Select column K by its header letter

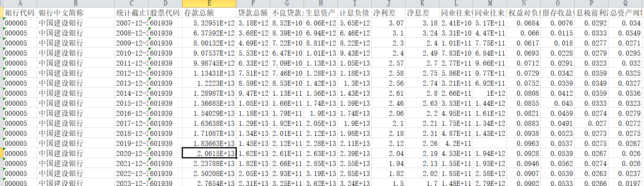[x=422, y=4]
